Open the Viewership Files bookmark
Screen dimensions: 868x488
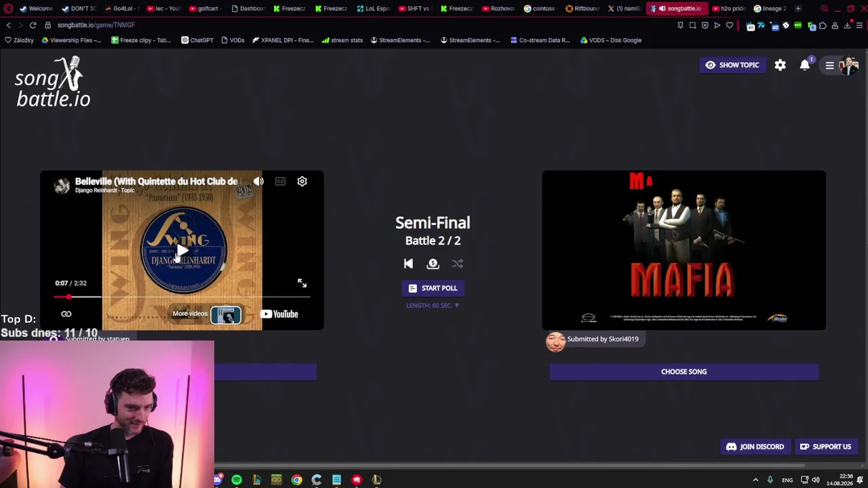click(71, 40)
